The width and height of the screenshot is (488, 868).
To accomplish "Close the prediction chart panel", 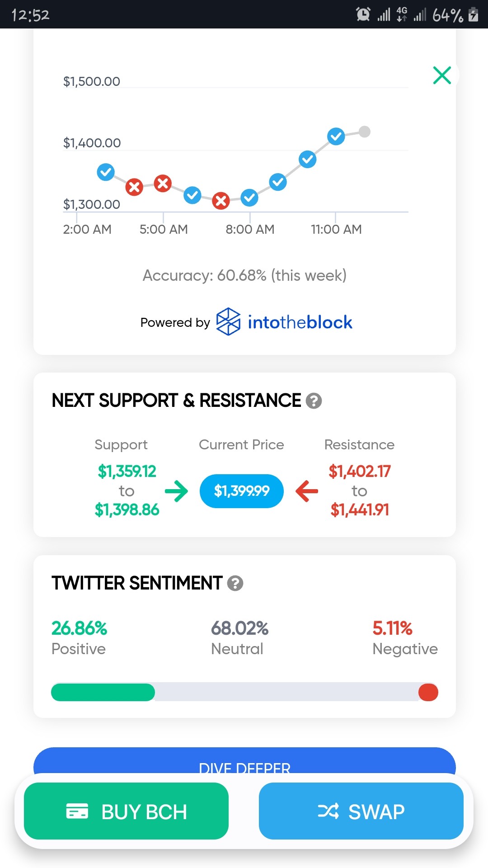I will tap(442, 75).
